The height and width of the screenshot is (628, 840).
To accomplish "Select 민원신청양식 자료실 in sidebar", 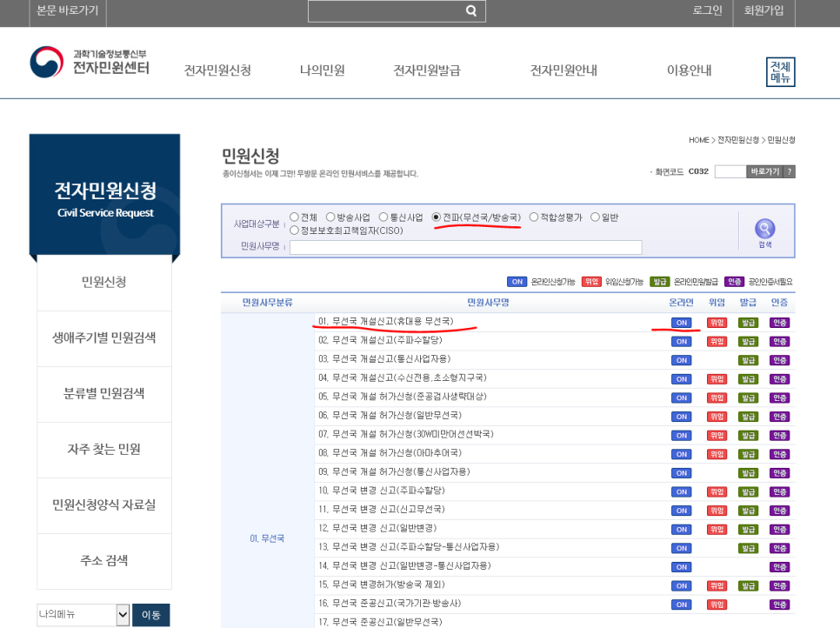I will tap(104, 505).
